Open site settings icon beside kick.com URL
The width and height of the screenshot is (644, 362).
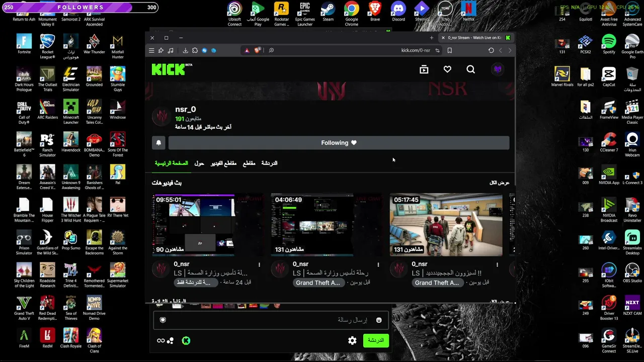[437, 50]
